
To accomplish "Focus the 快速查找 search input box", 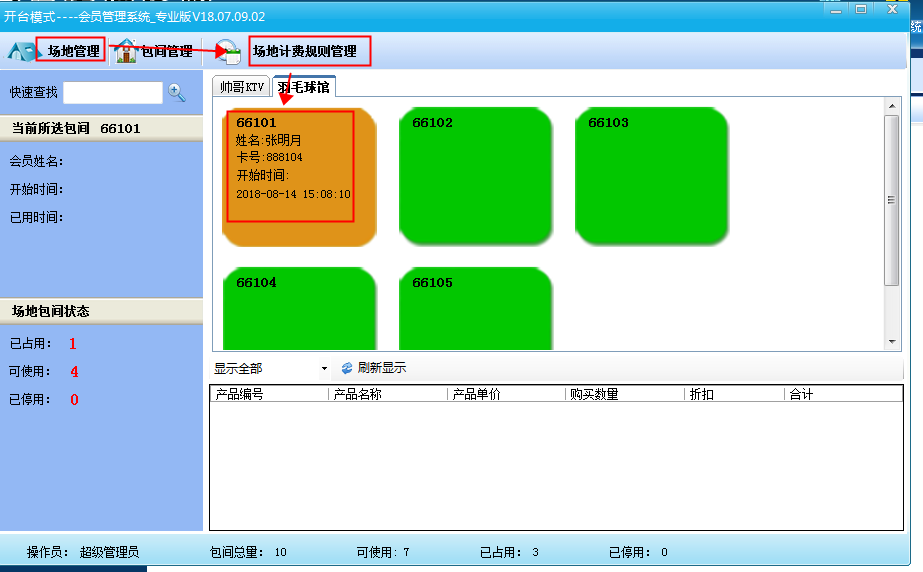I will [112, 92].
